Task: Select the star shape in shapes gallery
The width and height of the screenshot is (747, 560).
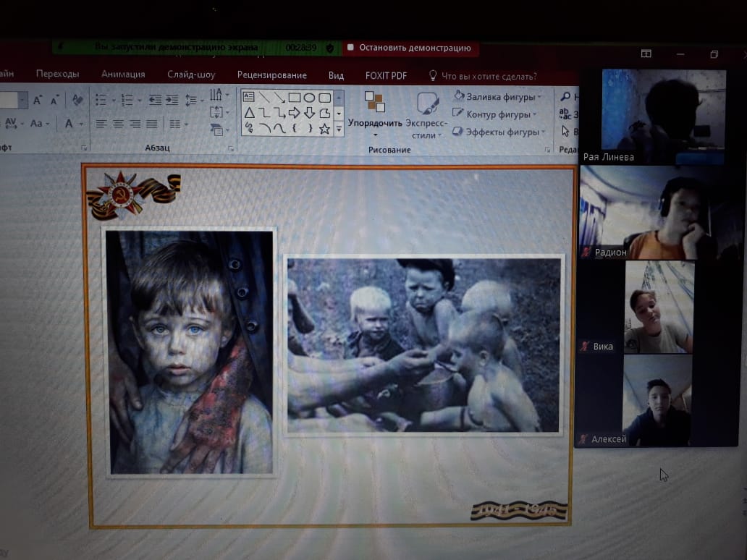Action: [x=324, y=129]
